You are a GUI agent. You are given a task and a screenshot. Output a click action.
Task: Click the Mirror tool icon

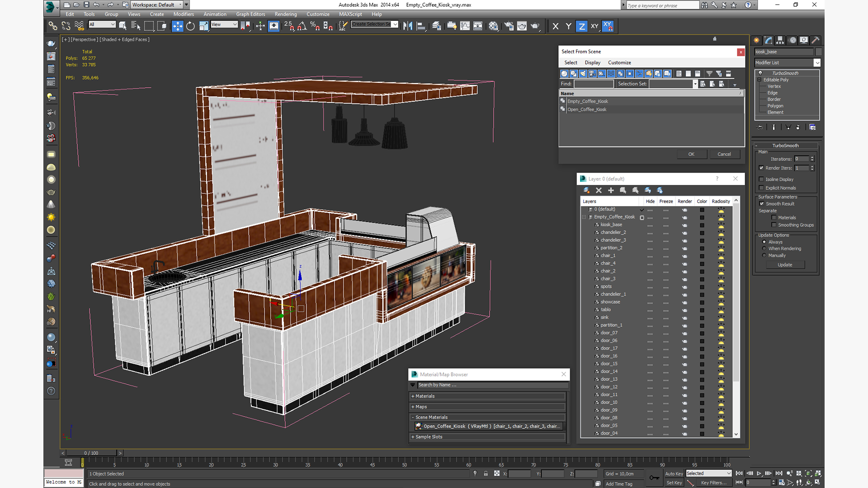click(408, 26)
